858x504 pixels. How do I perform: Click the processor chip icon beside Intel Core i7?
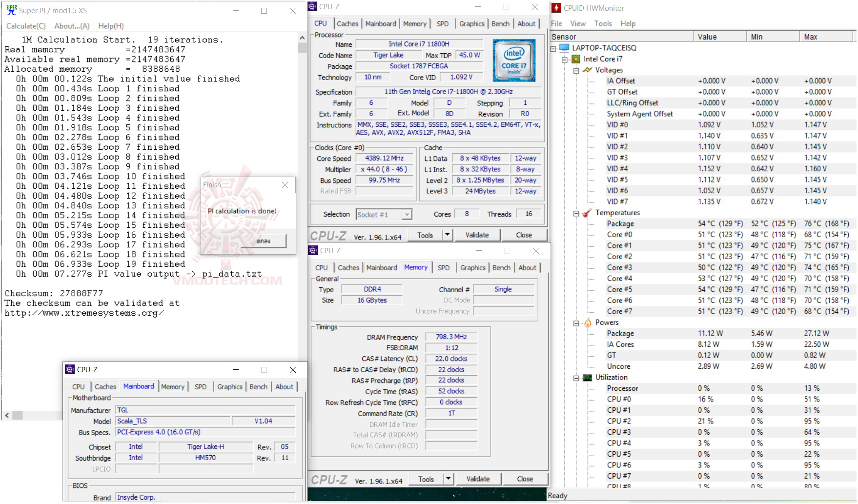point(576,59)
